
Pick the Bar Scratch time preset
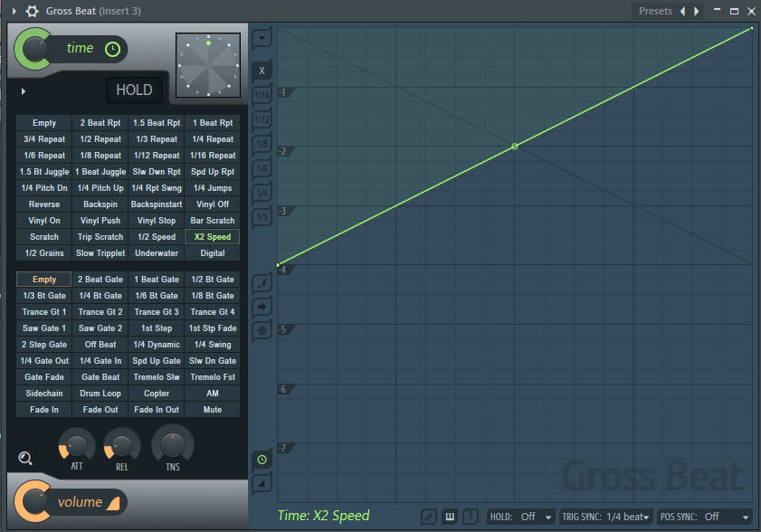point(213,221)
